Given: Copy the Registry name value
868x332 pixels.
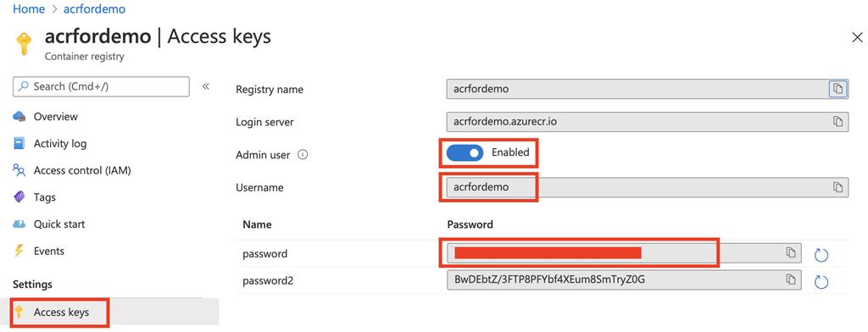Looking at the screenshot, I should (838, 89).
